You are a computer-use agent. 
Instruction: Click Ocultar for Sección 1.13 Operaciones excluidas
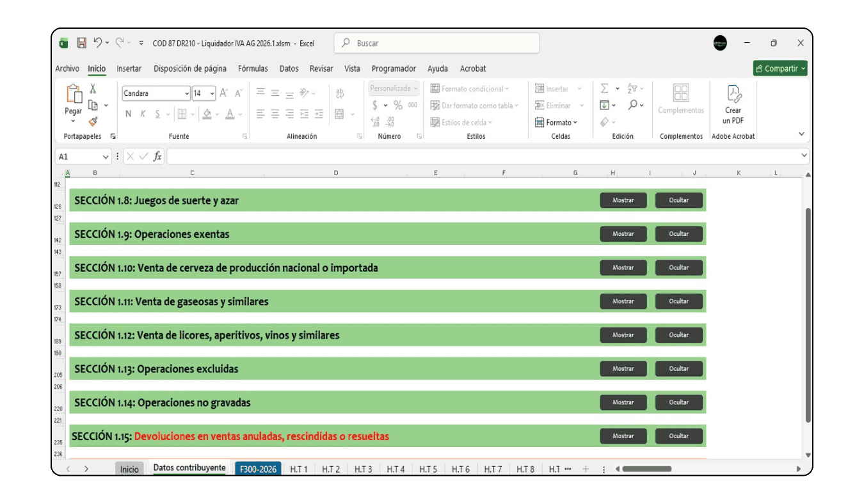pos(678,368)
